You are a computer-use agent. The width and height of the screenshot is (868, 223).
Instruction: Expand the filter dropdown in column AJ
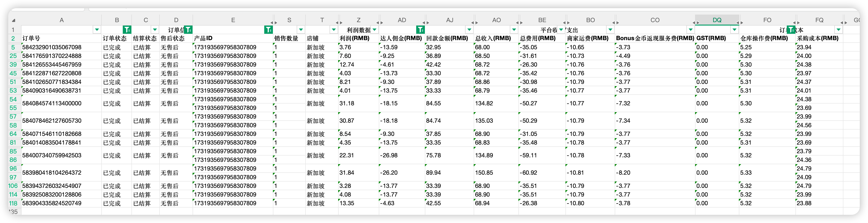tap(469, 30)
